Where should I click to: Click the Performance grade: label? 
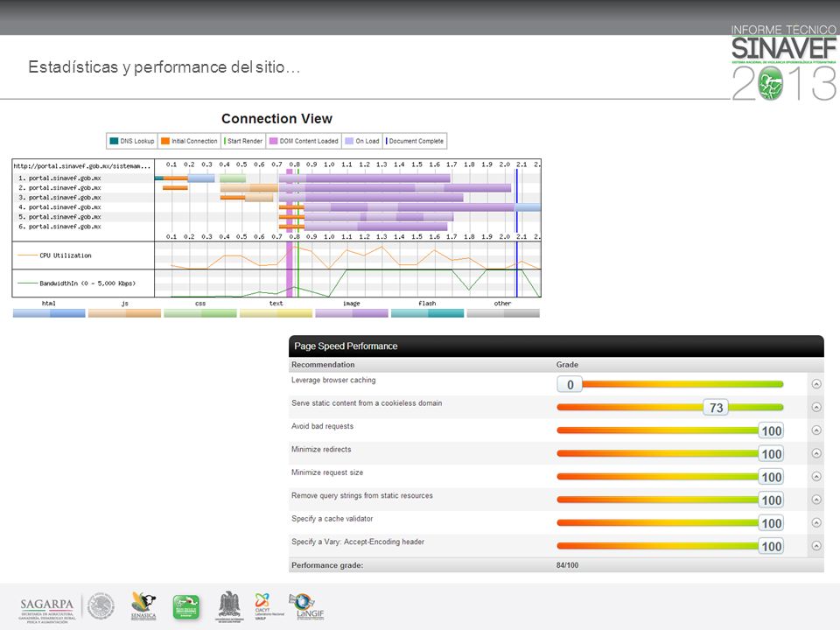coord(327,565)
